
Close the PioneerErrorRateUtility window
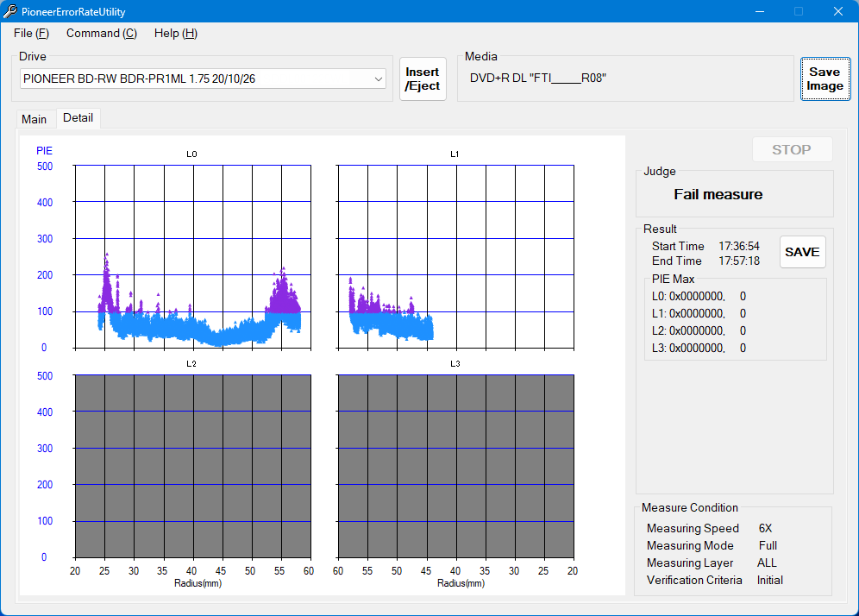click(838, 11)
